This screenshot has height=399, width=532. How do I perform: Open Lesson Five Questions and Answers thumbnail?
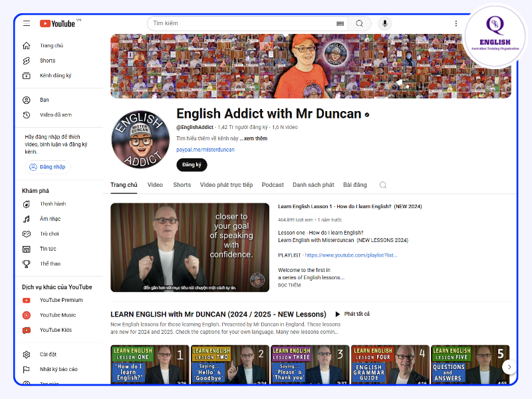click(470, 364)
